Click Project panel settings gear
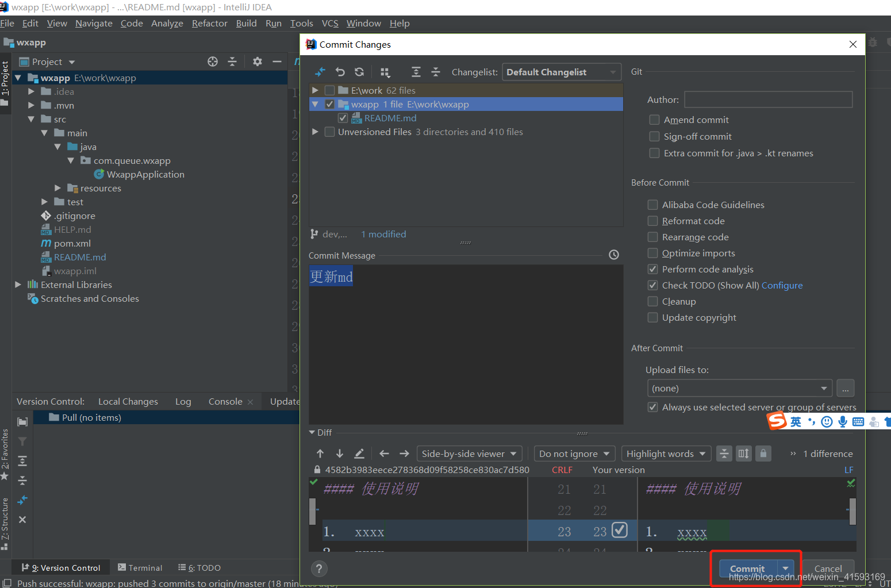This screenshot has height=588, width=891. tap(258, 62)
